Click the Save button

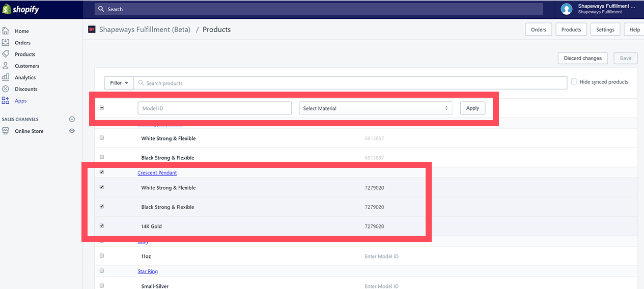click(x=626, y=58)
